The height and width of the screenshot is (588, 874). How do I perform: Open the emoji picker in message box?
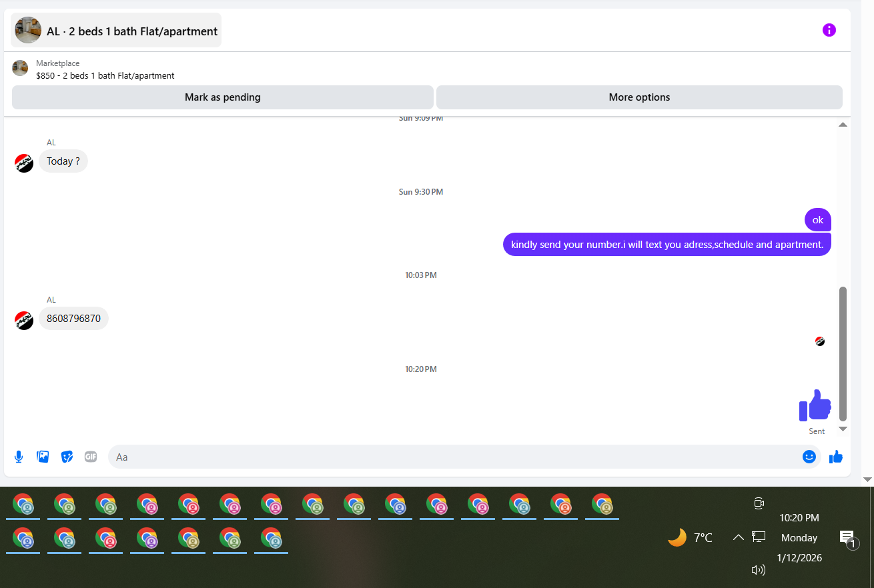pyautogui.click(x=809, y=457)
